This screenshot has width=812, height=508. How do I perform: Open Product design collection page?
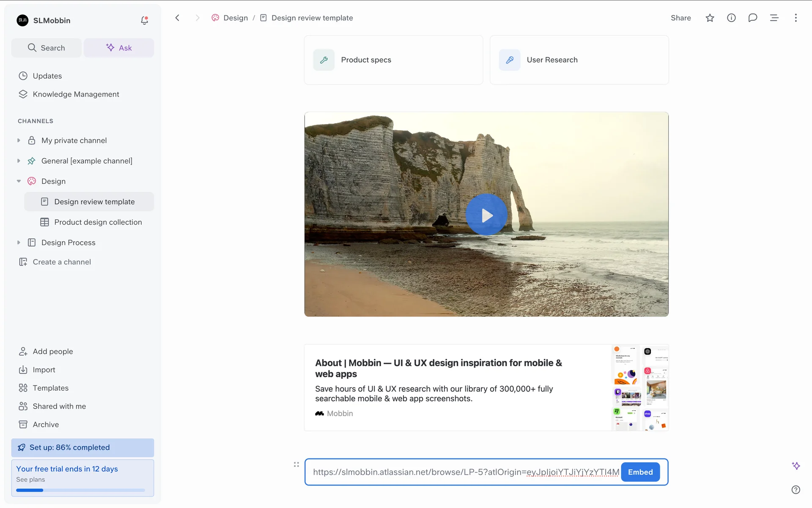(98, 222)
